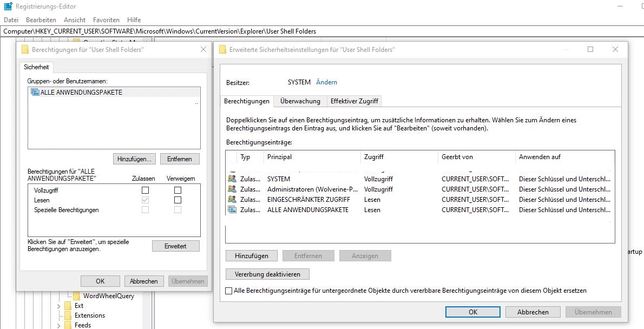This screenshot has height=329, width=644.
Task: Click the WordWheelQuery folder icon in tree
Action: (76, 296)
